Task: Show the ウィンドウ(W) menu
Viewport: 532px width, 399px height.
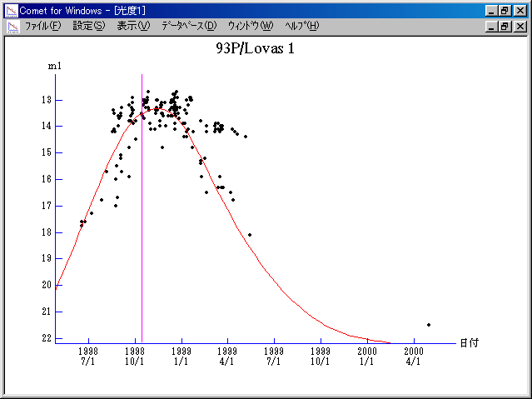Action: (250, 26)
